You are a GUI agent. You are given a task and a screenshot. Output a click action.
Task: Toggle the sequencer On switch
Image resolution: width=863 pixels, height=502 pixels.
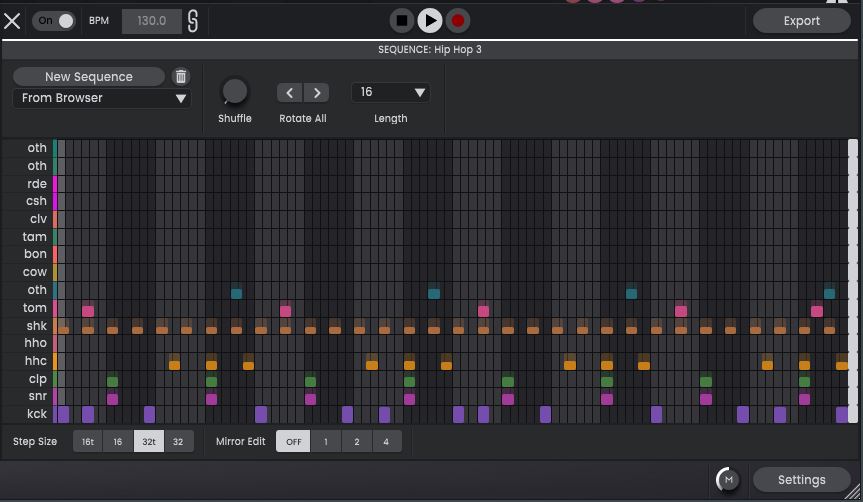[x=53, y=21]
